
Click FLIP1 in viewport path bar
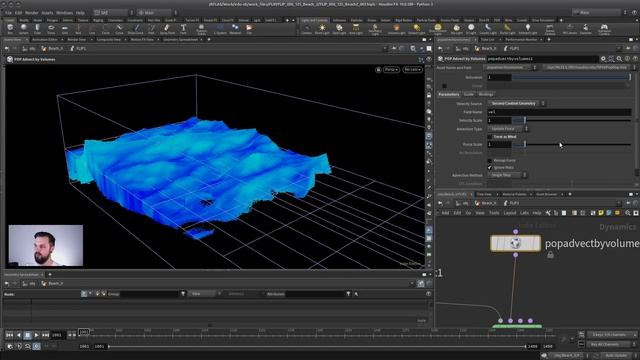(78, 49)
